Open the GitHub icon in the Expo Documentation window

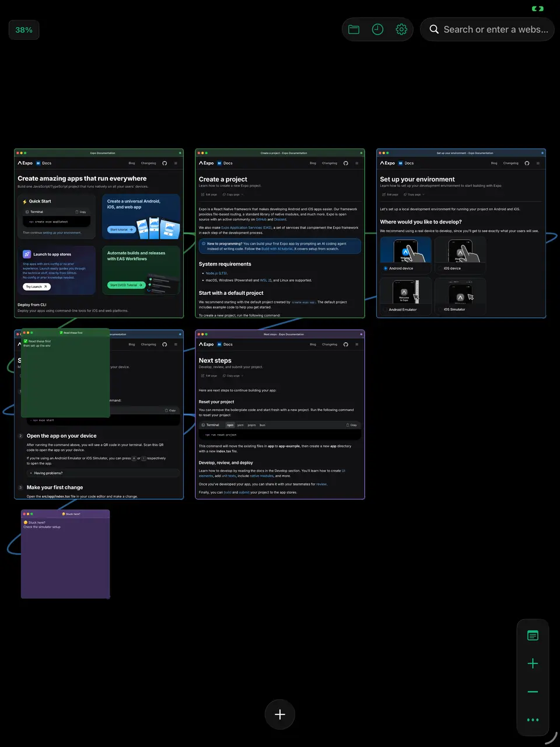(x=164, y=163)
